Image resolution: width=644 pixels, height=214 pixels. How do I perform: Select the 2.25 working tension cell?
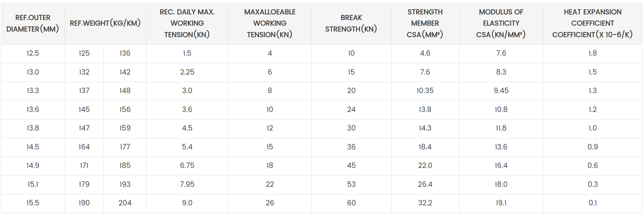187,72
